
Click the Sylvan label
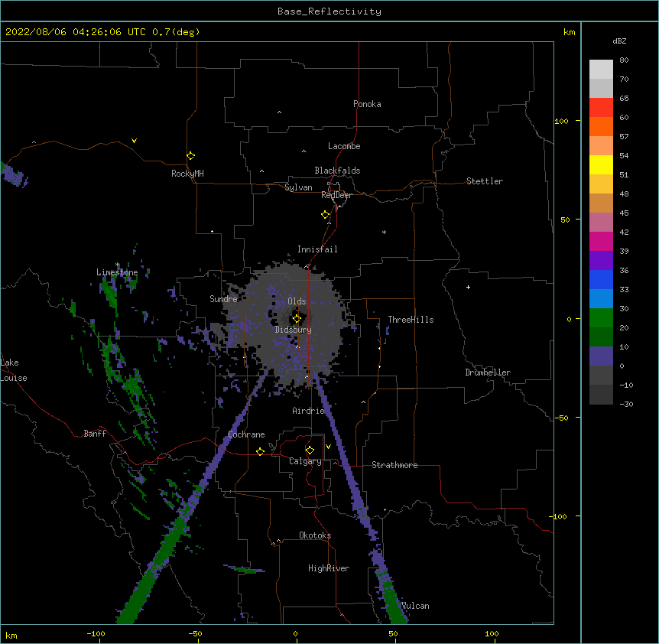click(x=298, y=187)
